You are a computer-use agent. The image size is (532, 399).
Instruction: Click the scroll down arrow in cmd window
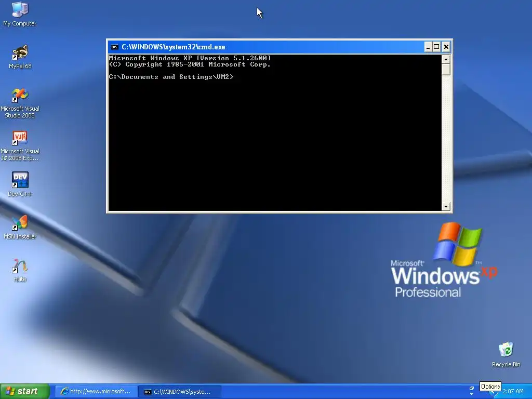tap(446, 206)
